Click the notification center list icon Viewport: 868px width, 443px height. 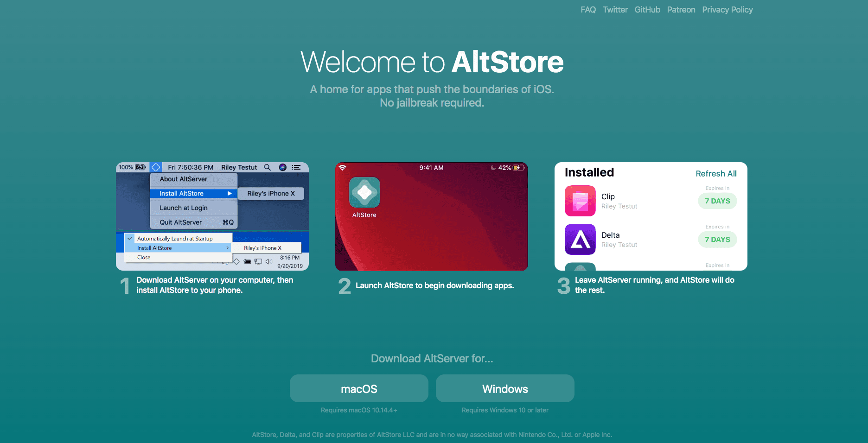click(x=296, y=167)
